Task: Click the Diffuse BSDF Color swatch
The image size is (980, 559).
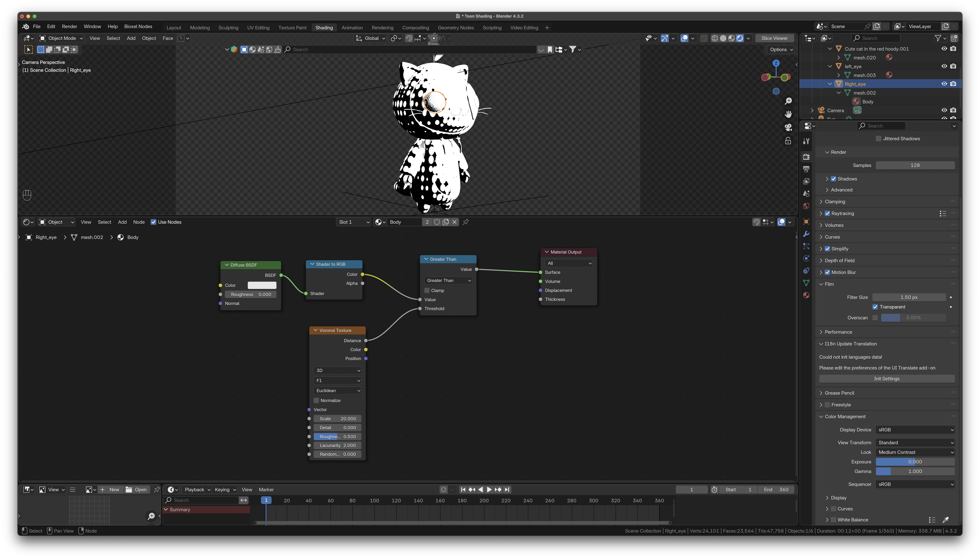Action: coord(262,285)
